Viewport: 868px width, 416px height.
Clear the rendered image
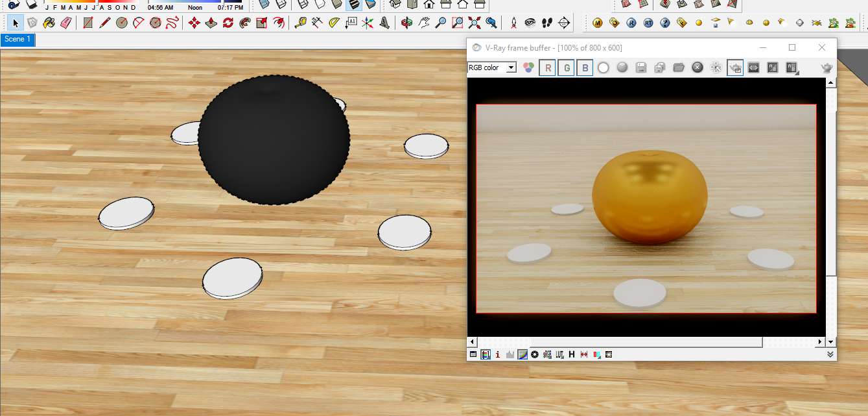(x=697, y=67)
